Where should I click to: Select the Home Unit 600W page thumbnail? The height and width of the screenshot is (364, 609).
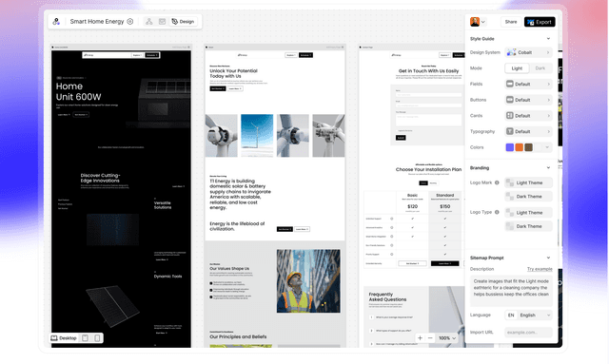(121, 199)
